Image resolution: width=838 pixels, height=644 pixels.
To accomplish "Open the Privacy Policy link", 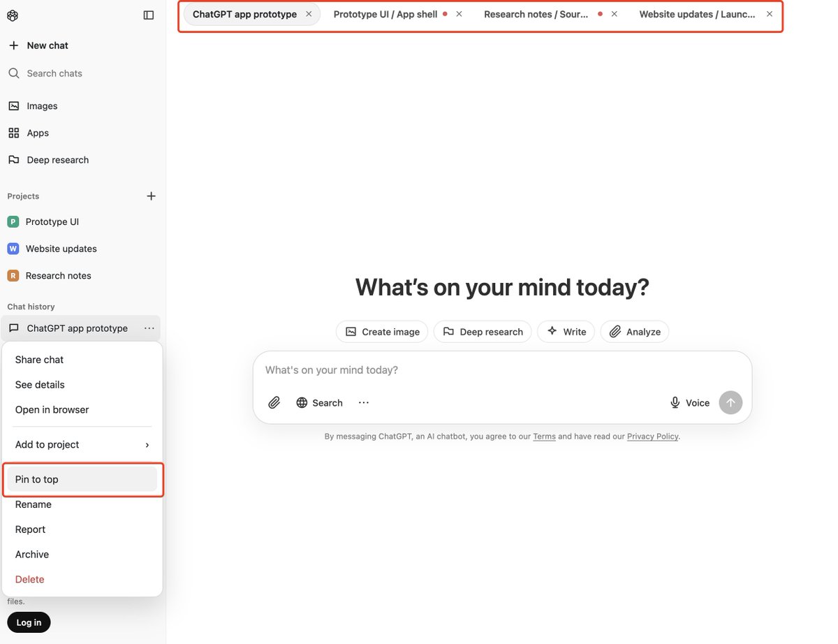I will (652, 437).
